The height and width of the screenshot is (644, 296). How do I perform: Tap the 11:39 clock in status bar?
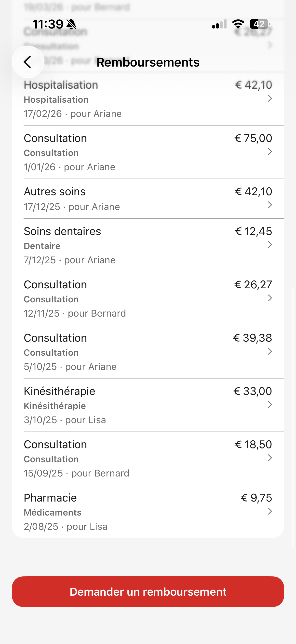coord(48,24)
